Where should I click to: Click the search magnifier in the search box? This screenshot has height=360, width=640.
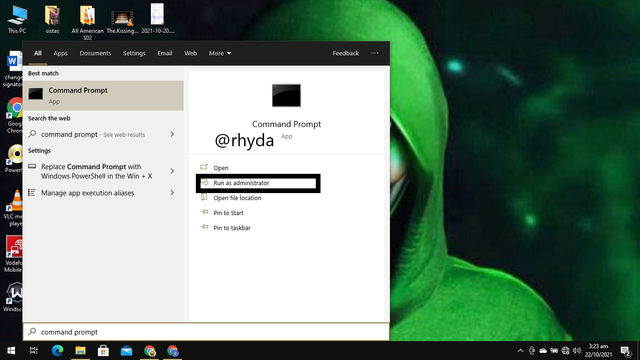click(32, 331)
